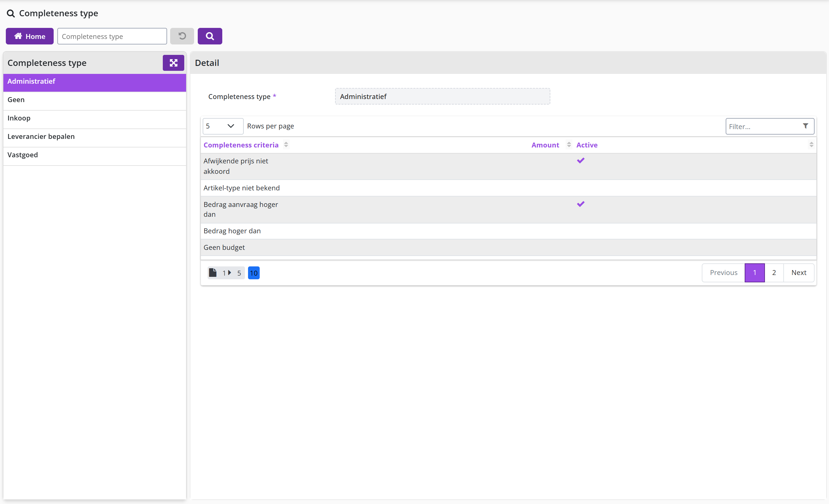Click the Previous page button
Screen dimensions: 829x504
[x=723, y=273]
